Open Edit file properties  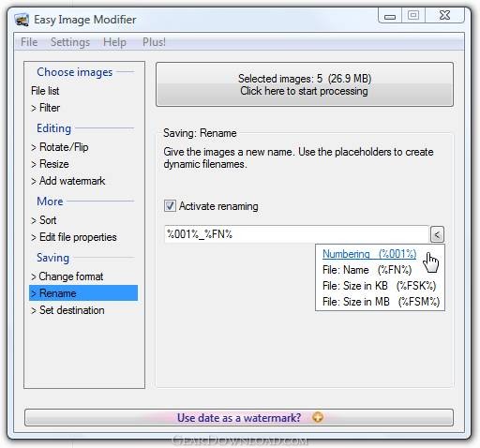click(x=74, y=237)
